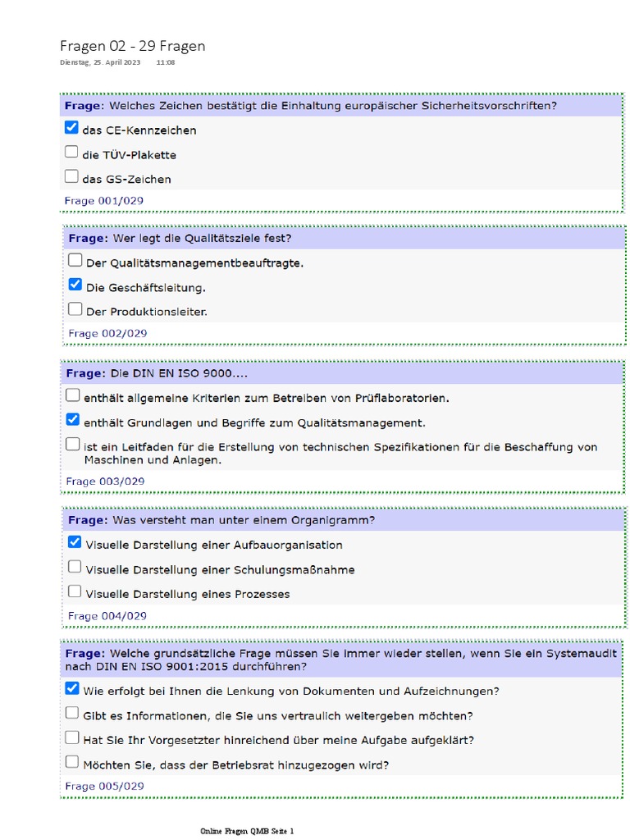Check 'Visuelle Darstellung eines Prozesses' box

pos(75,591)
